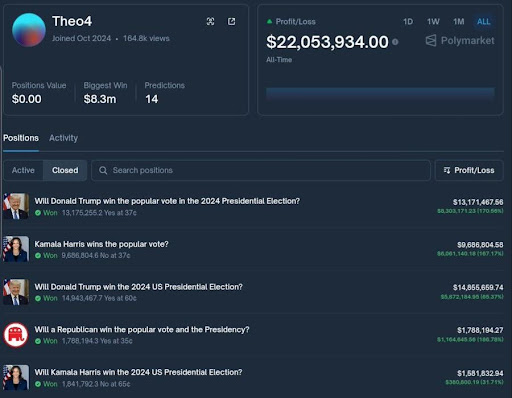The height and width of the screenshot is (398, 512).
Task: Select the 1M time range
Action: 458,22
